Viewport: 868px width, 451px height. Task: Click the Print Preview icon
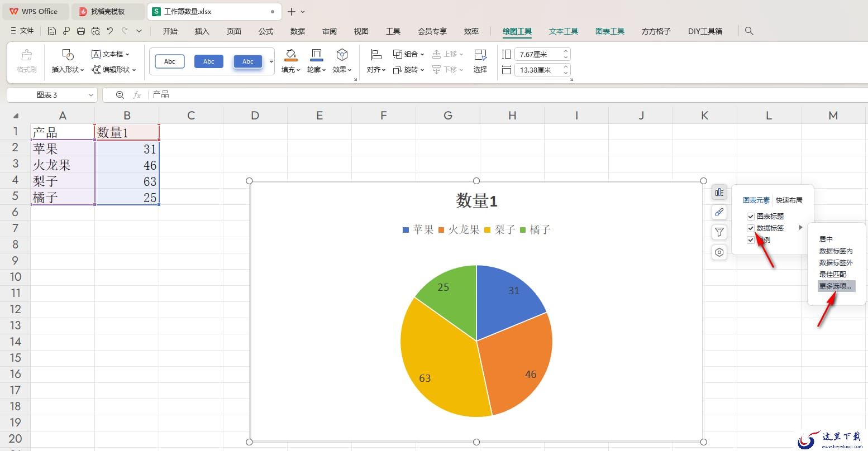(96, 31)
